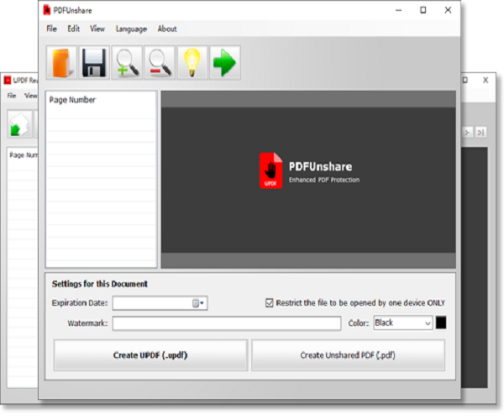Click the green arrow toolbar icon
The width and height of the screenshot is (504, 420).
point(225,63)
